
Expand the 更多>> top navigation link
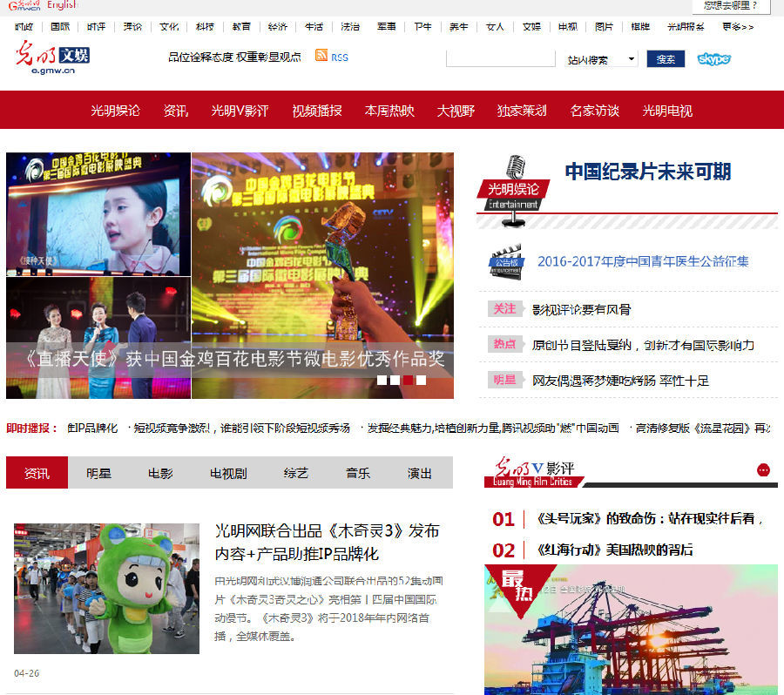point(738,27)
